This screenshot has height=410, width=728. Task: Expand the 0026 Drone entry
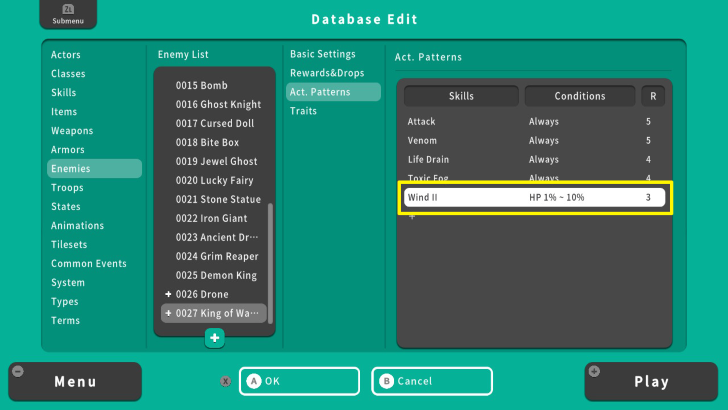pyautogui.click(x=168, y=294)
